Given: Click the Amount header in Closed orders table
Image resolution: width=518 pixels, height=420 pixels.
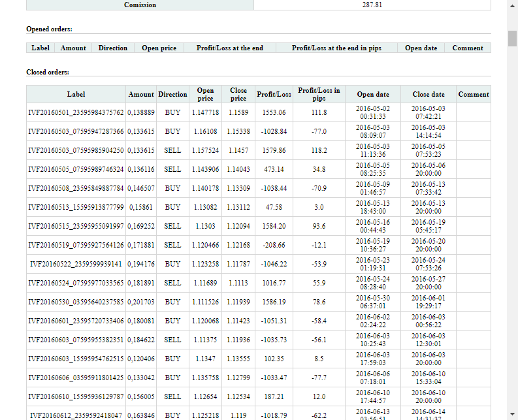Looking at the screenshot, I should tap(141, 94).
